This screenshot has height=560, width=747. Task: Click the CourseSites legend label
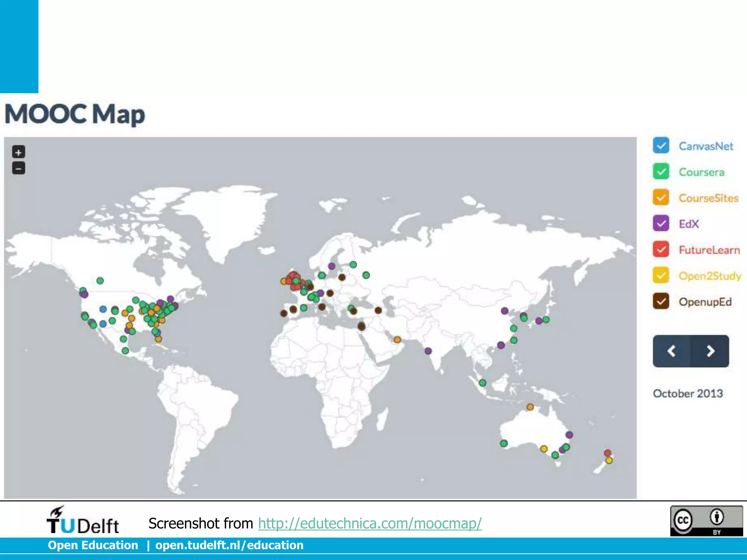[708, 198]
